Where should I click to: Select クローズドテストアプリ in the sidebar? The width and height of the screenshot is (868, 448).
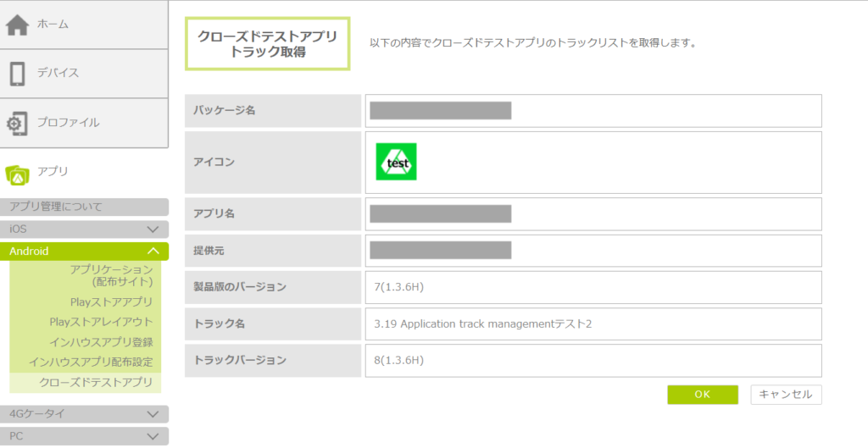96,383
